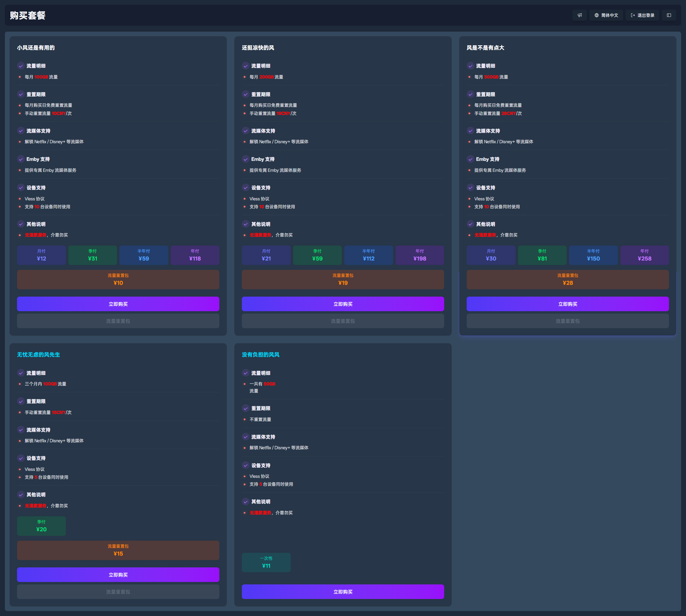Click the 没有负担的风风 plan title
Screen dimensions: 686x616
coord(261,355)
